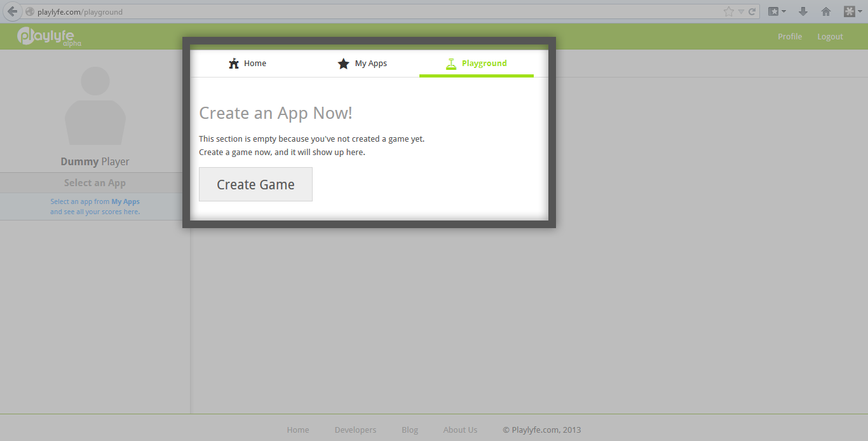Click the Playlyfe alpha logo
The image size is (868, 441).
coord(50,36)
